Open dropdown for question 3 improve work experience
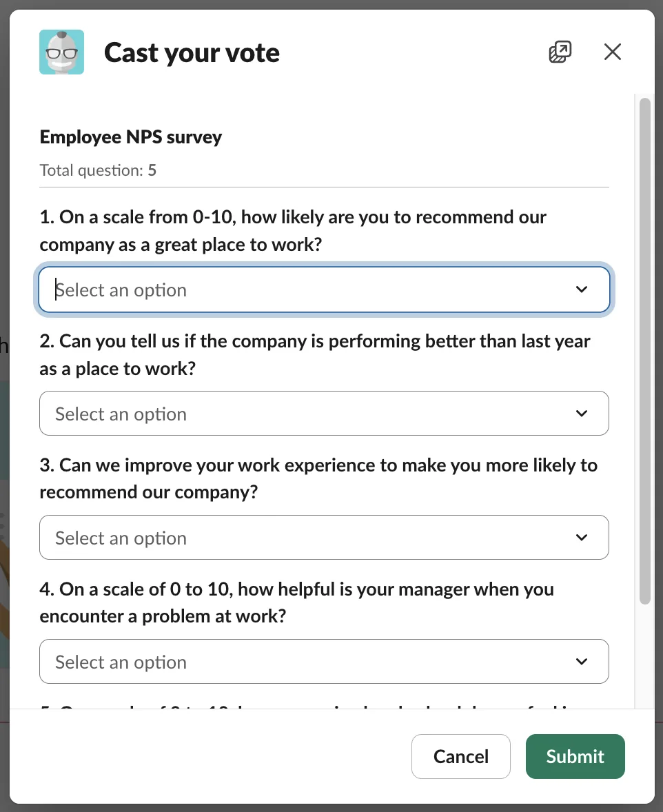This screenshot has width=663, height=812. tap(324, 538)
